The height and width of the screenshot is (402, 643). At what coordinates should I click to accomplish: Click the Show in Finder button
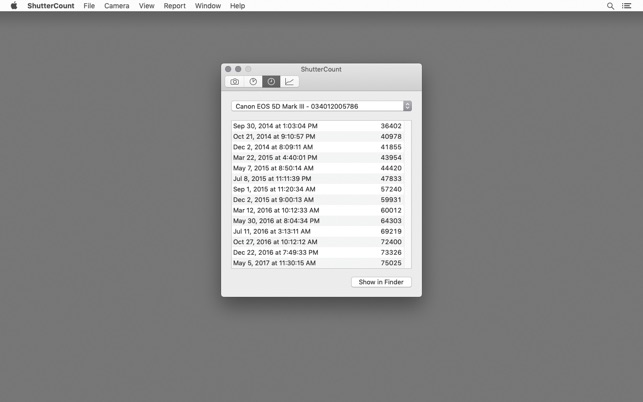tap(381, 282)
